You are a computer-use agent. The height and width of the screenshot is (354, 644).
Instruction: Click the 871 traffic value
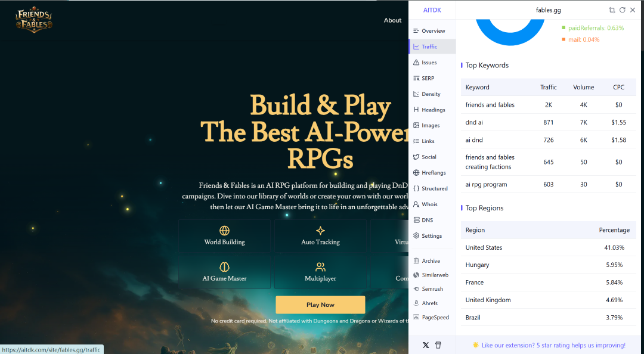click(x=549, y=122)
